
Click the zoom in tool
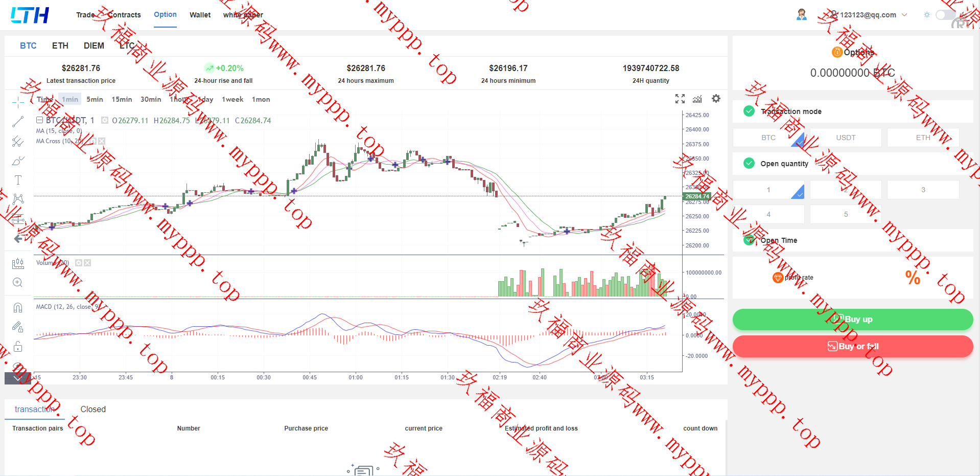18,283
